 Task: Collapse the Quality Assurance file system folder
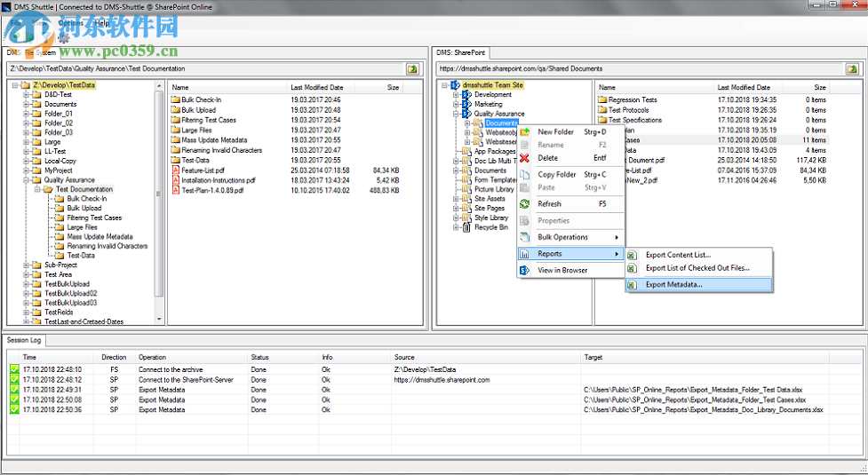[x=26, y=179]
